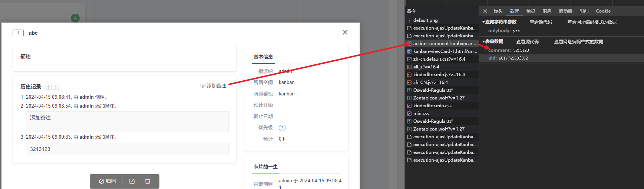Click script icon of zh_CN.js row
The image size is (644, 189).
pos(409,82)
